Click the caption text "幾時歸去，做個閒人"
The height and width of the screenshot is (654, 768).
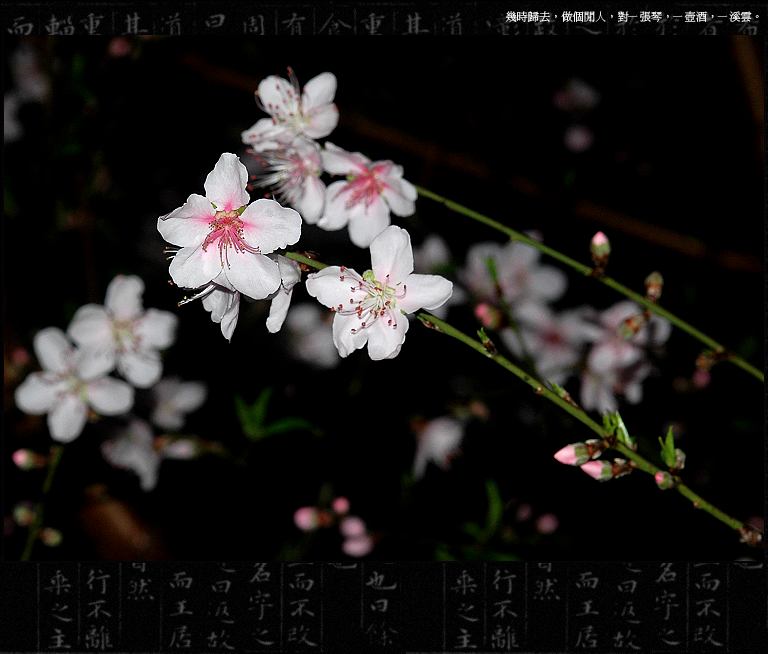[555, 17]
